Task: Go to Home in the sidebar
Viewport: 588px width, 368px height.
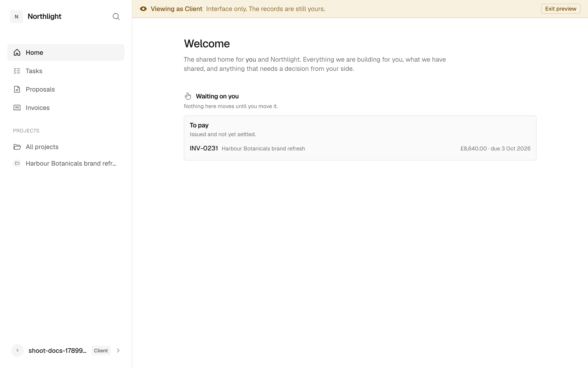Action: [x=66, y=52]
